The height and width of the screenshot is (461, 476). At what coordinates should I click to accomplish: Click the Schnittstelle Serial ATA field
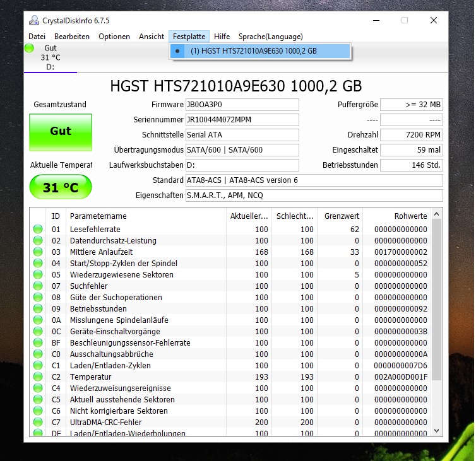242,135
